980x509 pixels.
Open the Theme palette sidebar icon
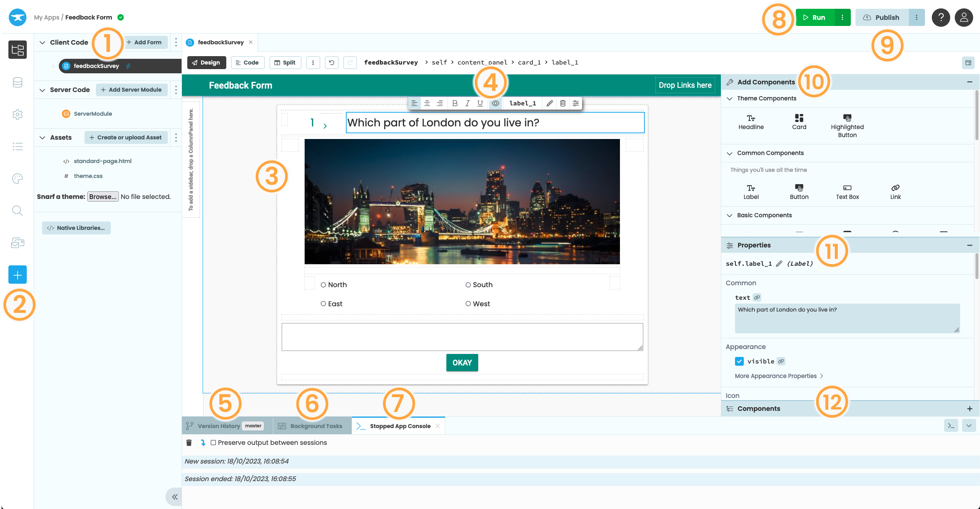click(x=18, y=179)
